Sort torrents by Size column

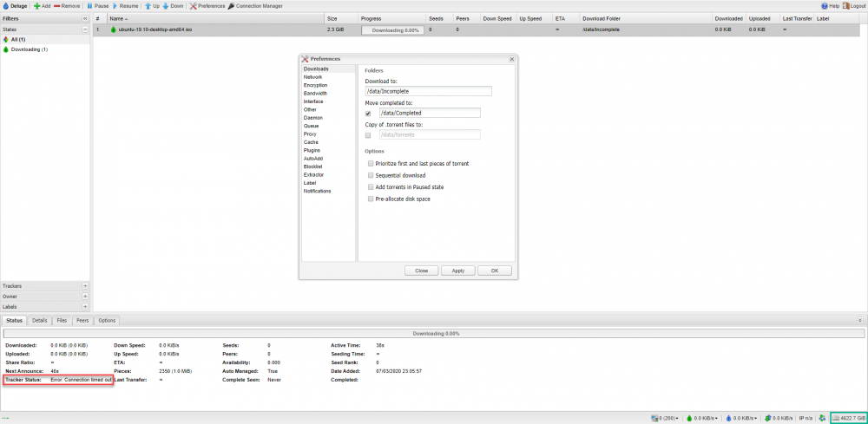point(340,19)
